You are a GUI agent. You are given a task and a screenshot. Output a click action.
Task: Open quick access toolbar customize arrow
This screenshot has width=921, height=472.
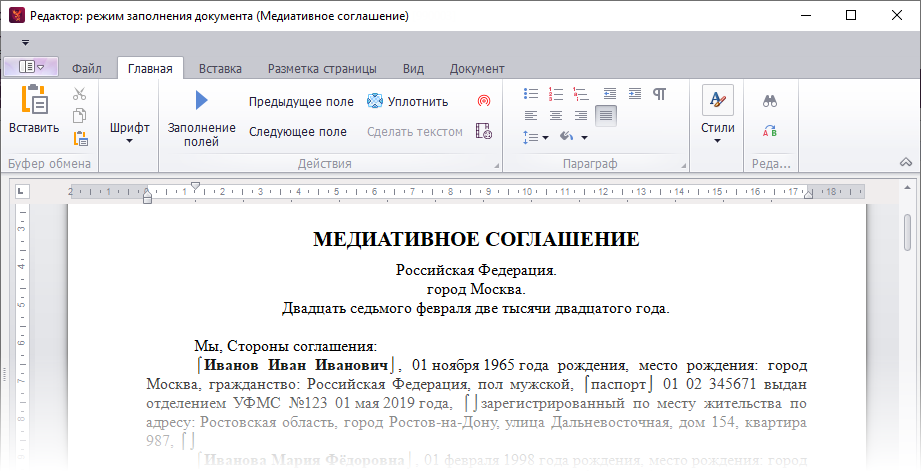(x=25, y=42)
